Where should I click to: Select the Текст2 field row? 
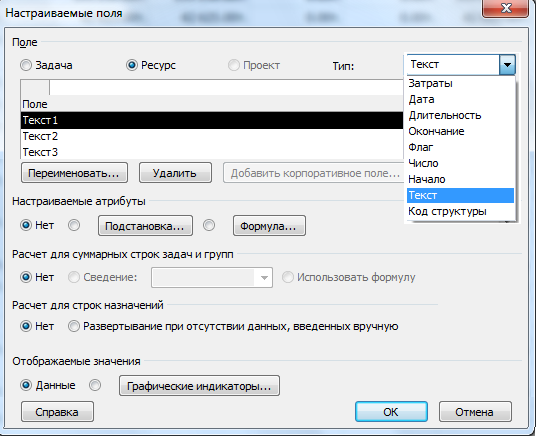(x=212, y=136)
